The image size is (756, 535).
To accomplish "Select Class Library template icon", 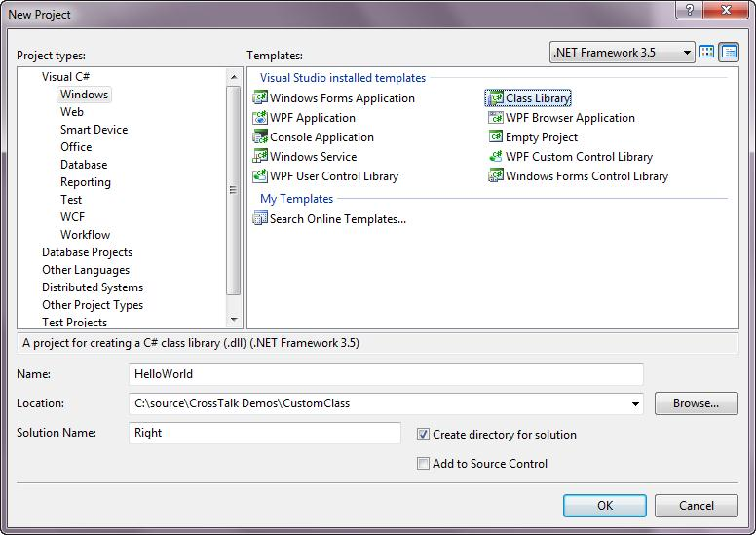I will 495,97.
